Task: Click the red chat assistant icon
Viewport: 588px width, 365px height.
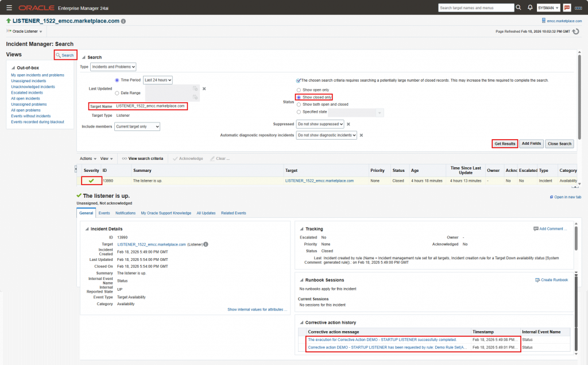Action: (x=567, y=8)
